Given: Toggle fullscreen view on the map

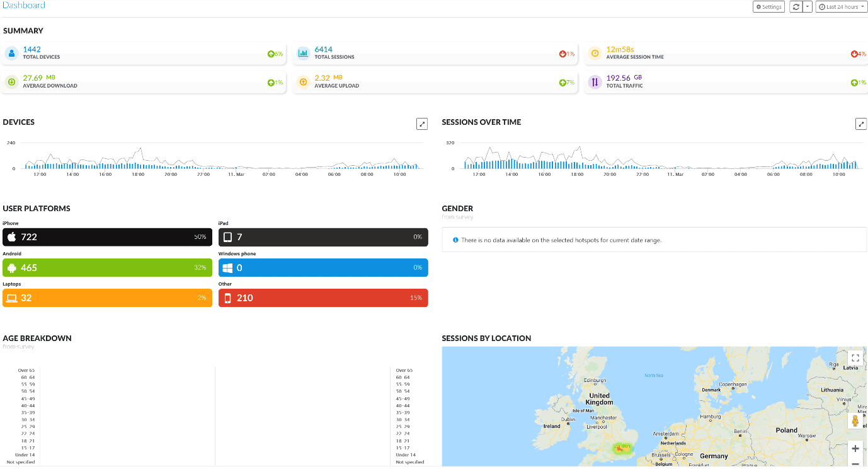Looking at the screenshot, I should pyautogui.click(x=855, y=357).
